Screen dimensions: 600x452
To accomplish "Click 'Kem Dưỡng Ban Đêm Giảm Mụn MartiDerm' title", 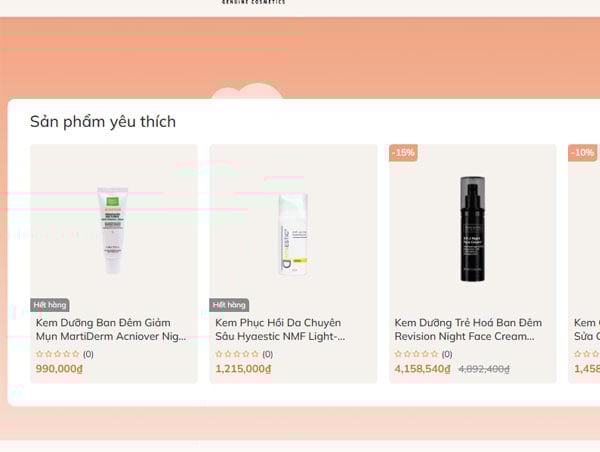I will [x=111, y=330].
